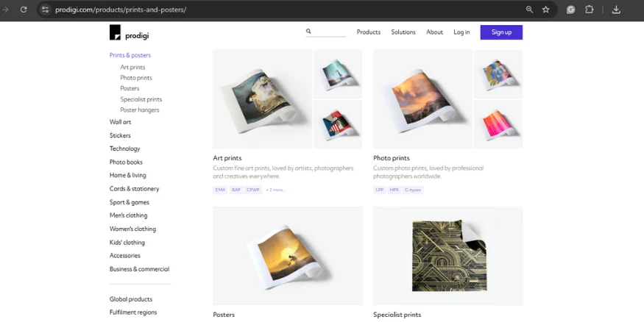The image size is (644, 322).
Task: Go to Wall art category
Action: (x=121, y=122)
